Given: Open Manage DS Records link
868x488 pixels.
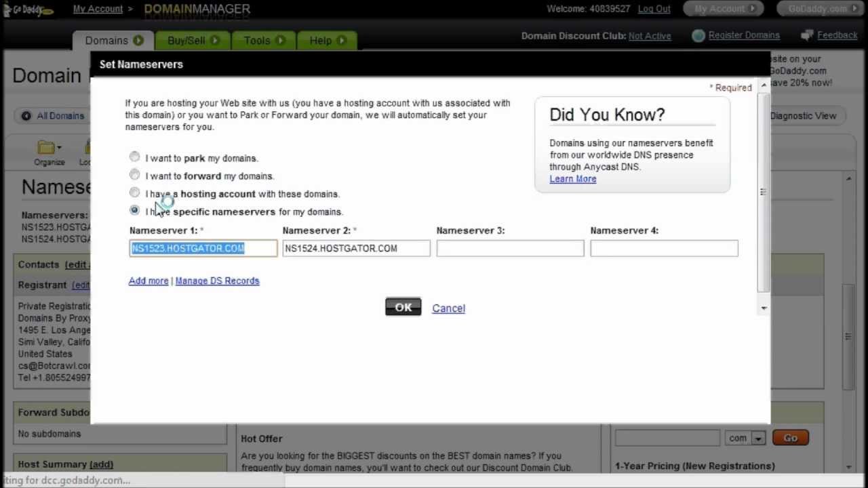Looking at the screenshot, I should [217, 281].
